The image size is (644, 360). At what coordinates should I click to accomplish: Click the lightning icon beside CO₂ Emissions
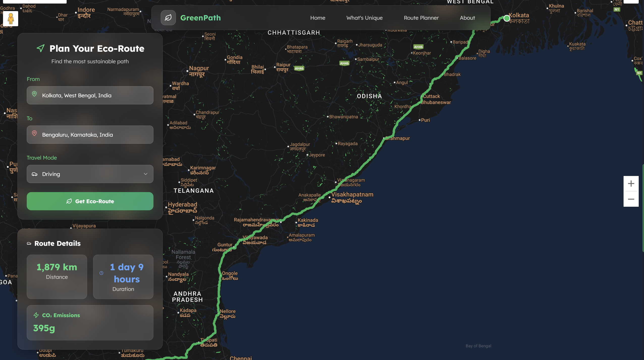(x=36, y=315)
